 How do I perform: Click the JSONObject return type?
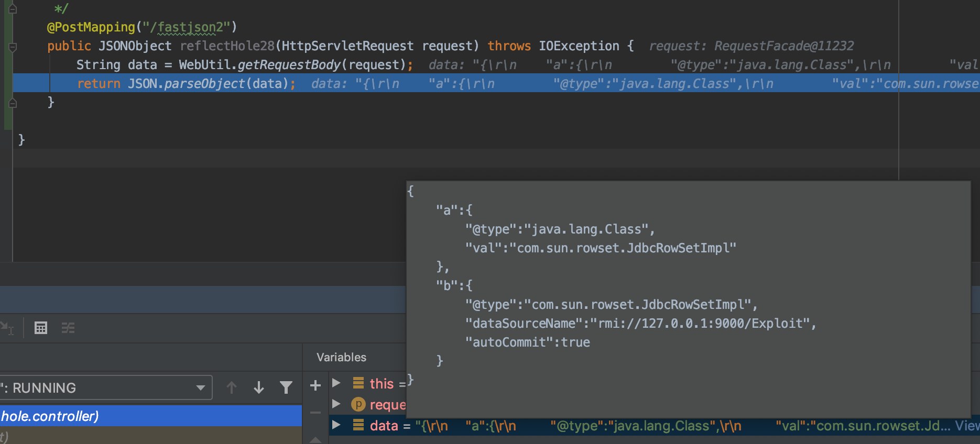[135, 46]
